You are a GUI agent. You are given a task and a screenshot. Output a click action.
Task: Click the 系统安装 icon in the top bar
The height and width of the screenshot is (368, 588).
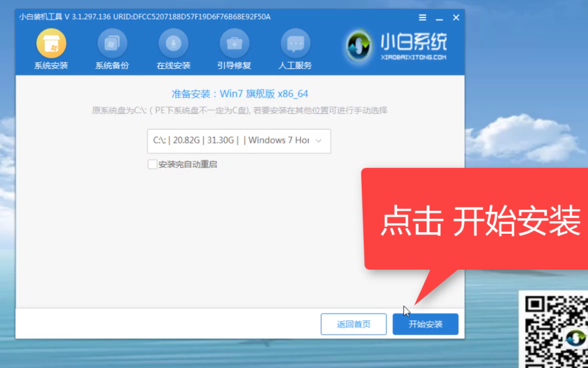(x=51, y=44)
